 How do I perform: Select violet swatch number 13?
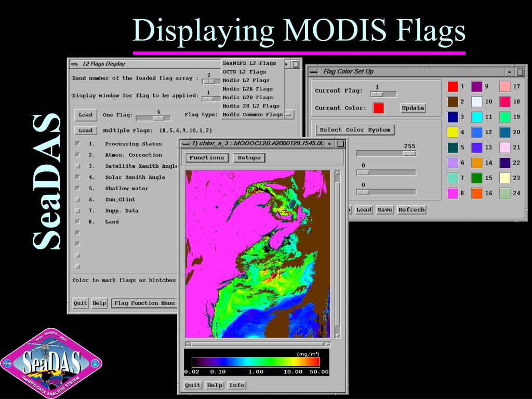(x=477, y=148)
